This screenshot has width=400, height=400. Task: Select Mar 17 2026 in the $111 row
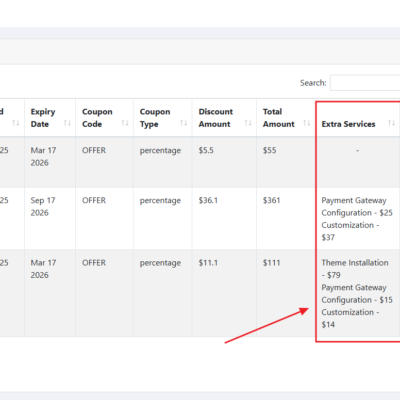tap(43, 269)
